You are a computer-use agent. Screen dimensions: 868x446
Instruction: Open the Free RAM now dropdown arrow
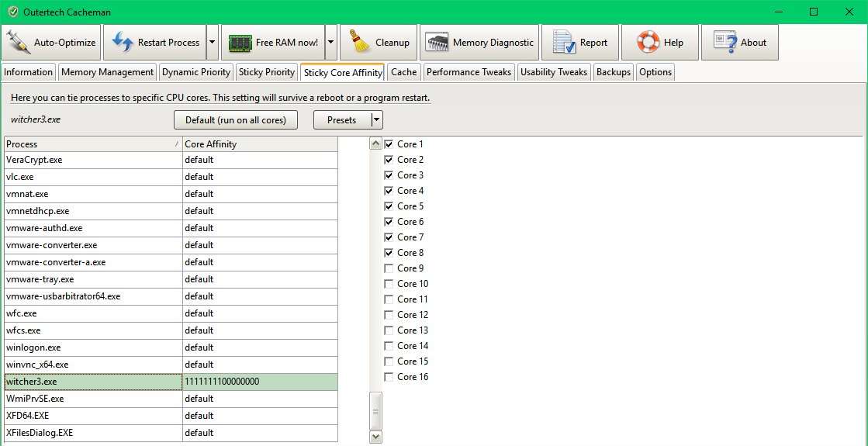(x=331, y=43)
